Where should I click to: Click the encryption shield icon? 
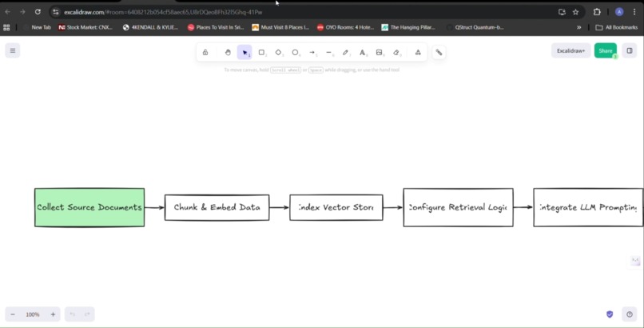tap(610, 314)
